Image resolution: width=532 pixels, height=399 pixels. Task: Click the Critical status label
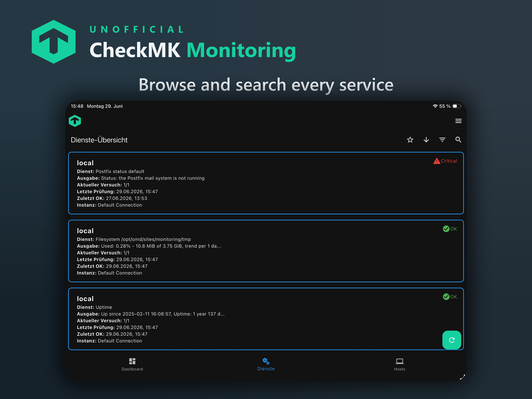pos(449,161)
